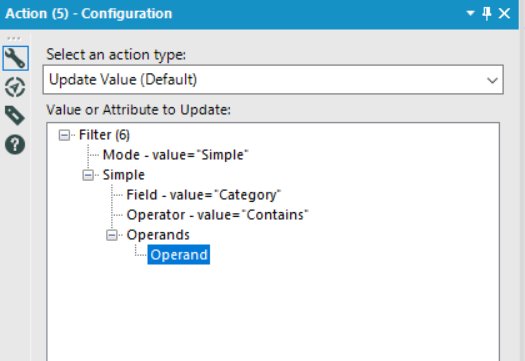The height and width of the screenshot is (361, 525).
Task: Select the Operands tree item
Action: coord(158,235)
